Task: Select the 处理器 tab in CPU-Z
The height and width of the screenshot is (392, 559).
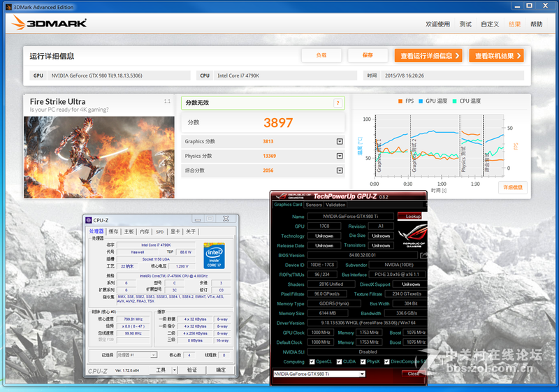Action: [96, 231]
